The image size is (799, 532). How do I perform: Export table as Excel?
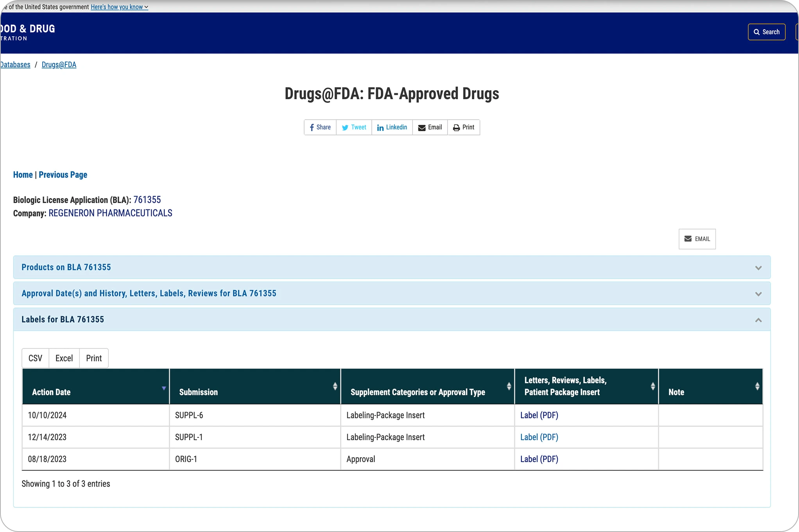tap(64, 358)
